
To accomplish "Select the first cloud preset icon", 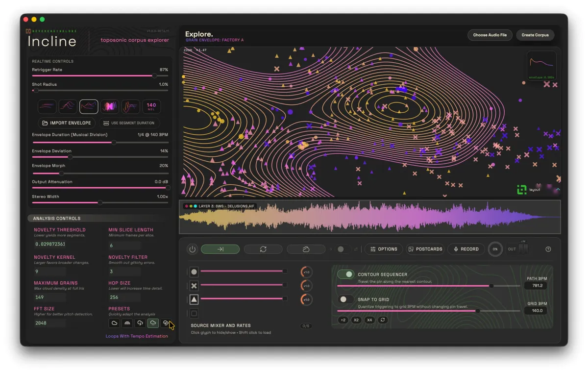I will click(x=114, y=323).
